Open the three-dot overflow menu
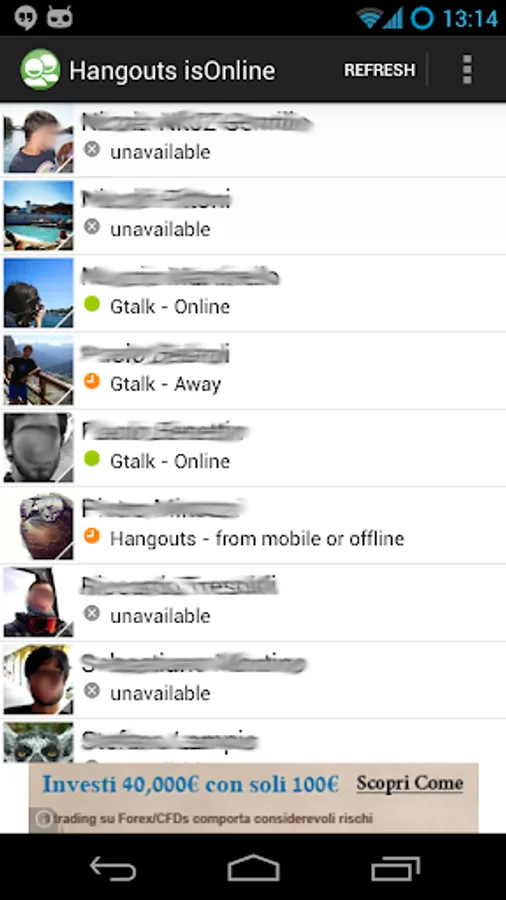This screenshot has width=506, height=900. (467, 69)
